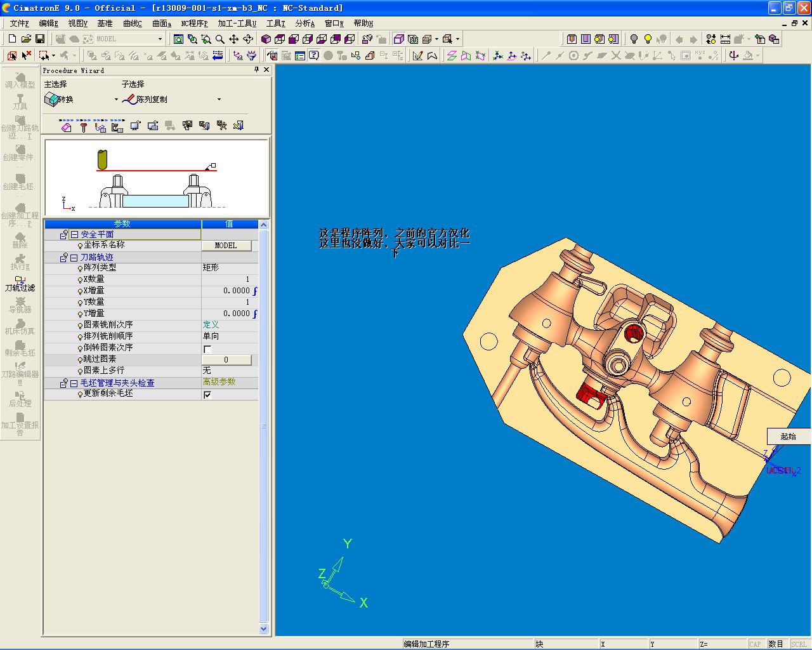Click the purple axis rotate icon
Image resolution: width=812 pixels, height=650 pixels.
click(734, 56)
